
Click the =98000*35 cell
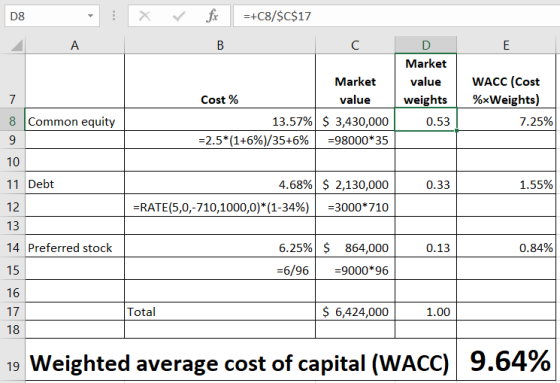[x=355, y=140]
